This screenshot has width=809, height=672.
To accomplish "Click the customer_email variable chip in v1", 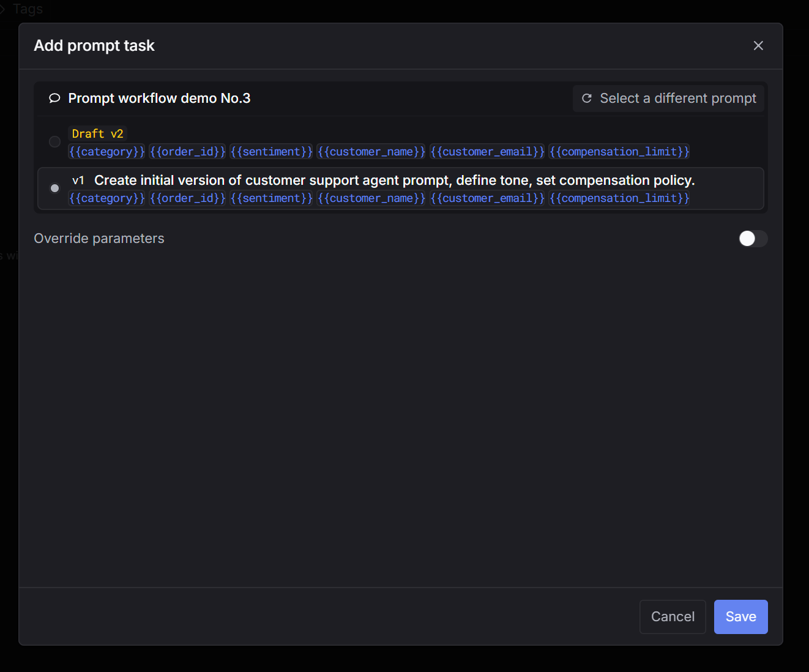I will click(x=487, y=198).
